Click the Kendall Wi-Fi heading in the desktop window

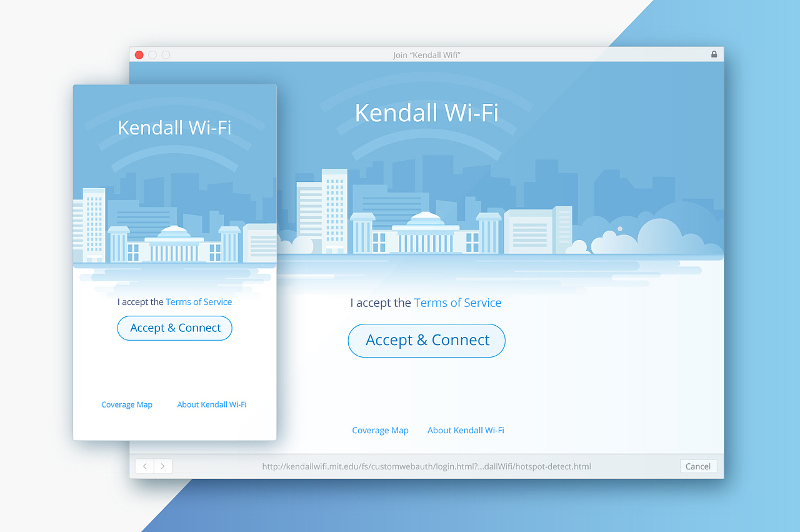(x=427, y=113)
